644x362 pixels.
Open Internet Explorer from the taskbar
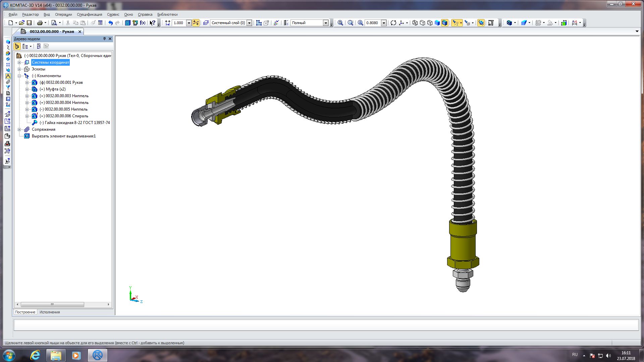point(35,355)
